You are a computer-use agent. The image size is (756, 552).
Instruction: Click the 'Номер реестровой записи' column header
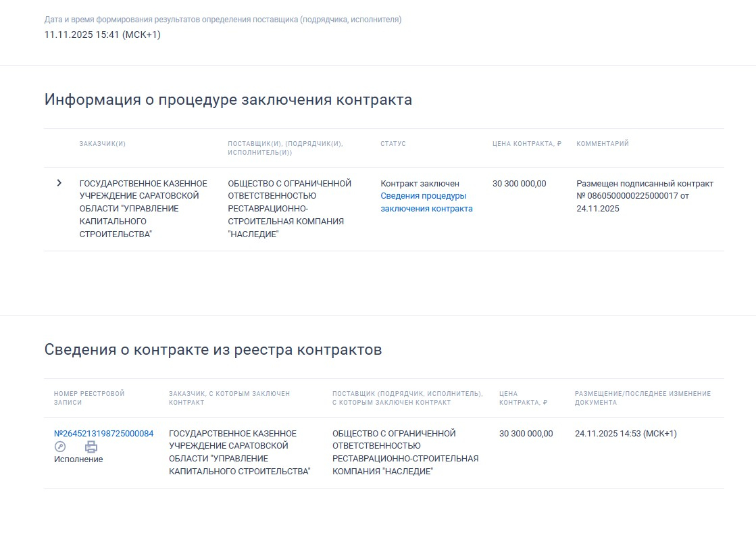[89, 398]
